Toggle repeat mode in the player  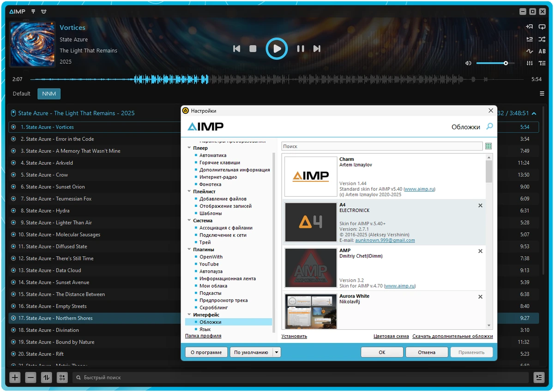(x=542, y=27)
